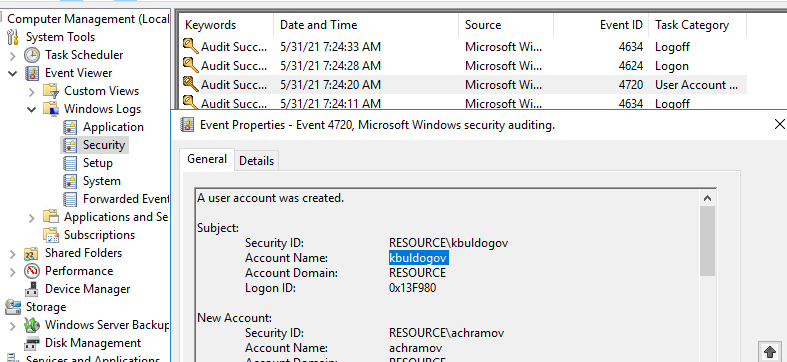Click Source cell of the 7:24:28 AM event

click(503, 66)
